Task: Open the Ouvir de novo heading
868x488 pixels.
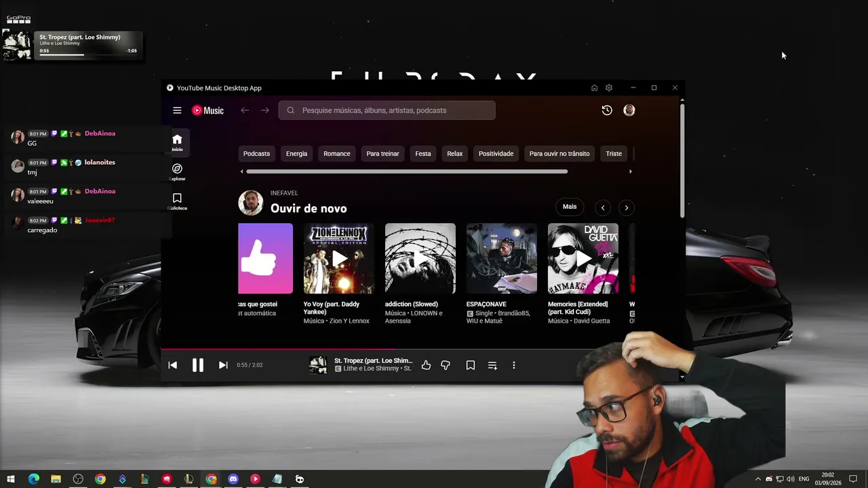Action: coord(309,208)
